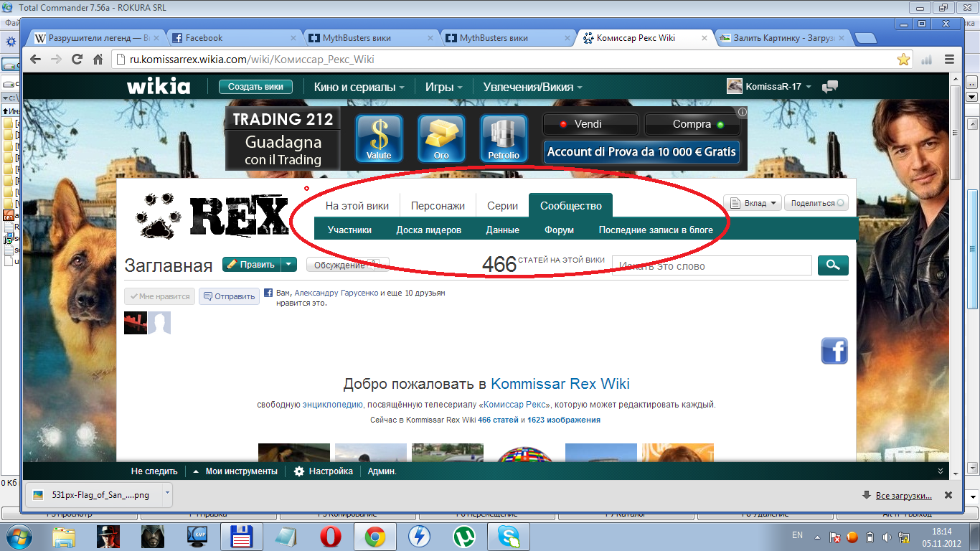Click the first red user avatar thumbnail
Image resolution: width=980 pixels, height=551 pixels.
point(136,323)
